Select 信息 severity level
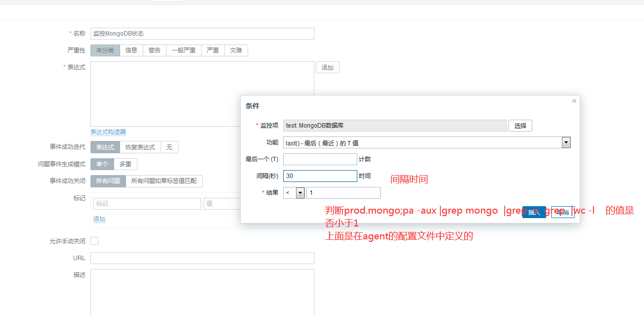Image resolution: width=644 pixels, height=315 pixels. click(131, 50)
